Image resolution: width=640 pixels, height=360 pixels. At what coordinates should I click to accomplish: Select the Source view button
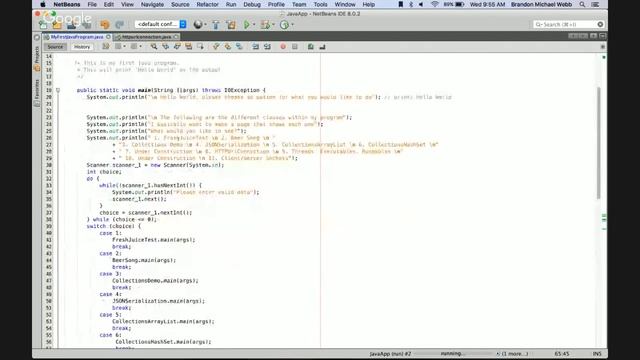coord(55,47)
